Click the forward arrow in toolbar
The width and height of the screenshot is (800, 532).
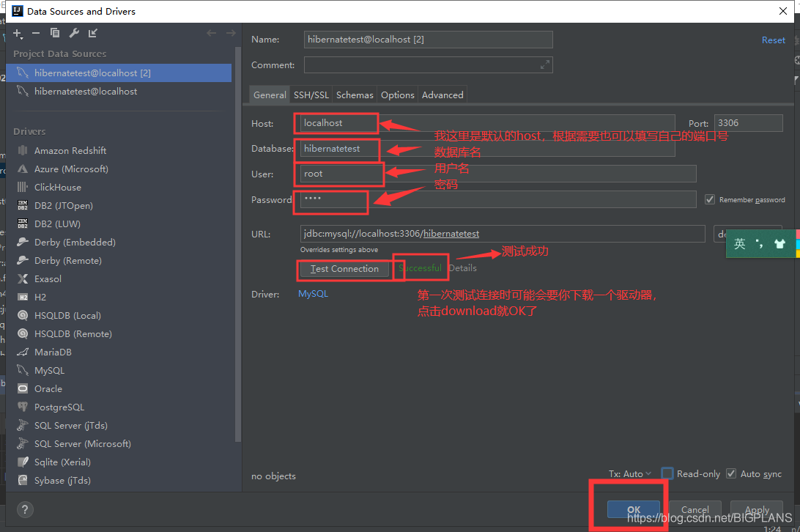tap(231, 33)
